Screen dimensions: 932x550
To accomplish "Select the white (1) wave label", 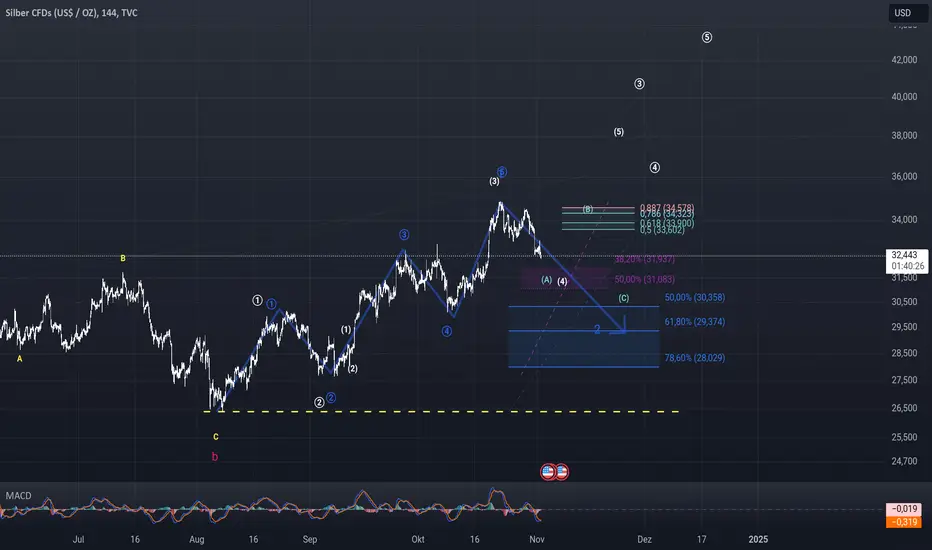I will [x=346, y=329].
